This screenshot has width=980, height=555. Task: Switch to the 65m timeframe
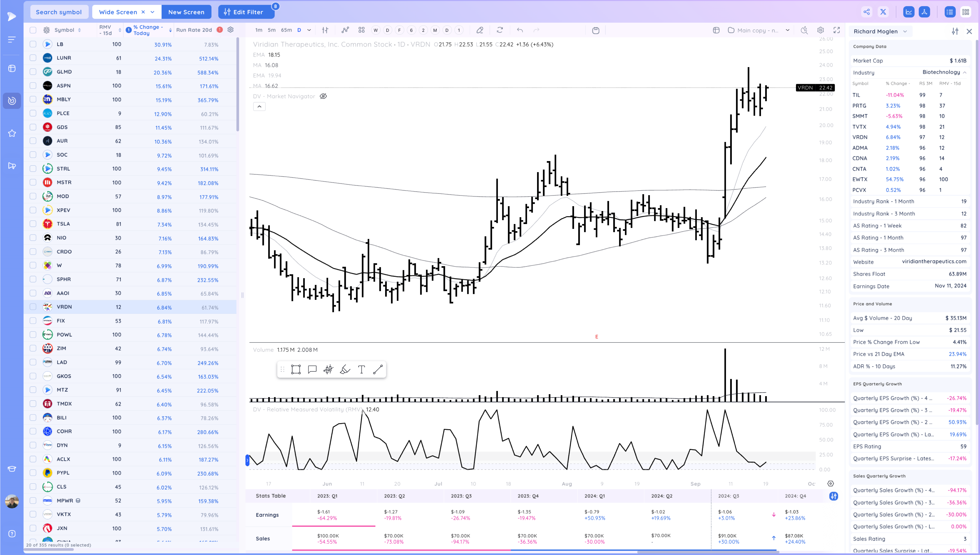286,30
